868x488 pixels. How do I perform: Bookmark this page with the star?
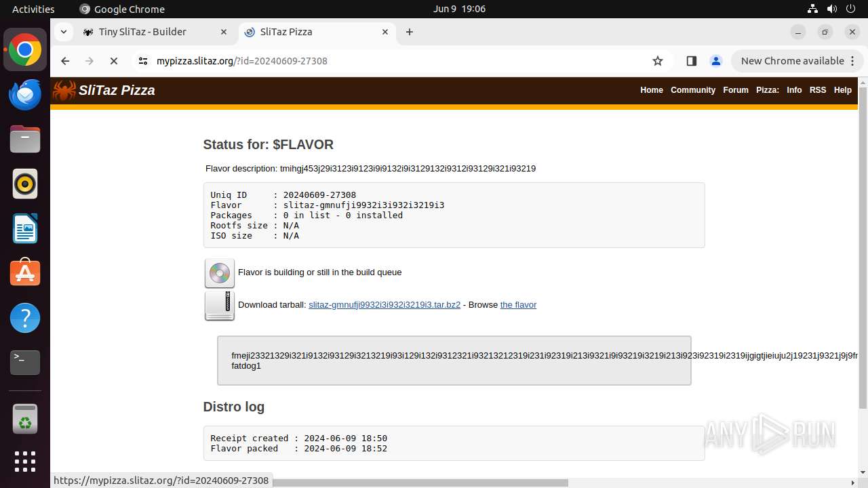(x=657, y=61)
